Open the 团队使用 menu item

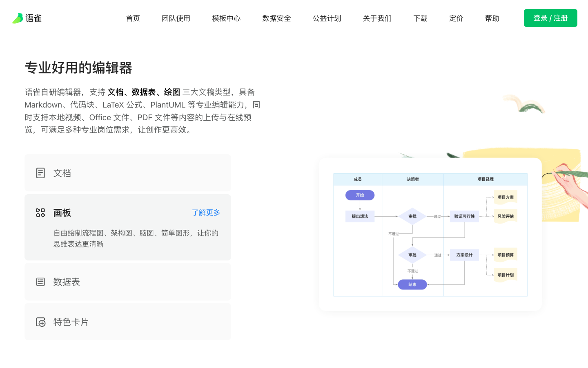(x=176, y=18)
